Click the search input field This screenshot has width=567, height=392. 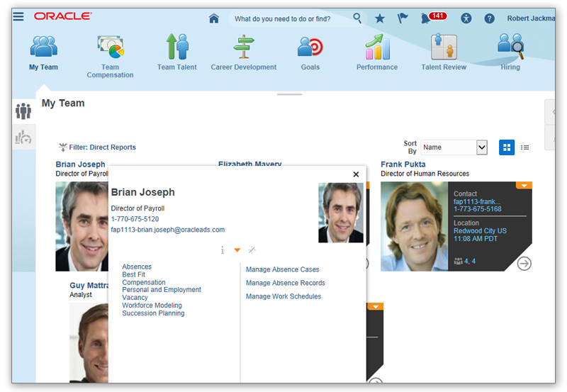coord(291,19)
